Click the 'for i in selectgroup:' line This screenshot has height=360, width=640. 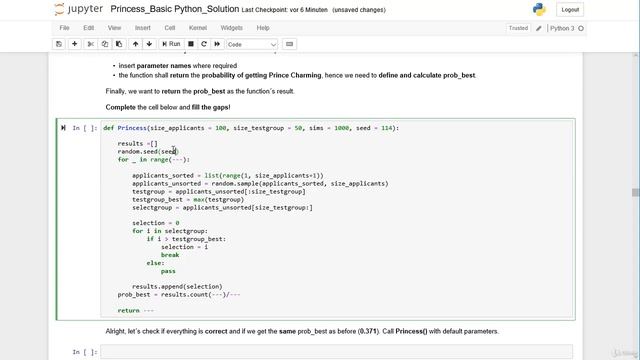(x=170, y=231)
